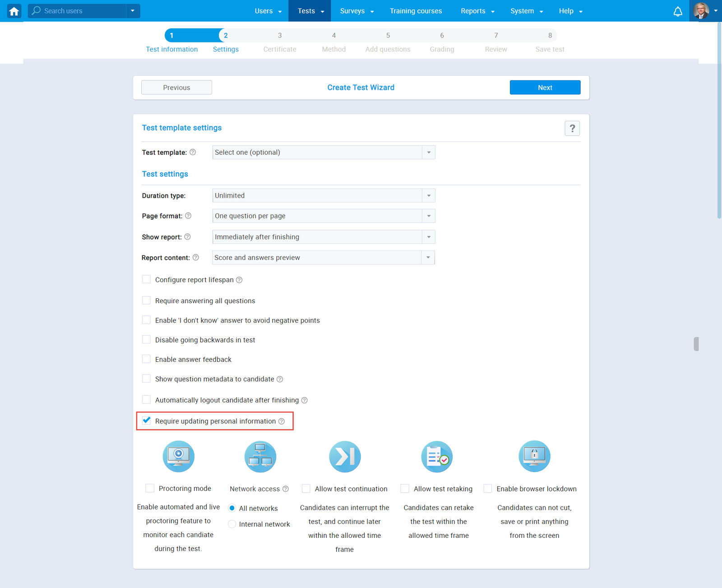Open the Users menu
The width and height of the screenshot is (722, 588).
pyautogui.click(x=268, y=11)
